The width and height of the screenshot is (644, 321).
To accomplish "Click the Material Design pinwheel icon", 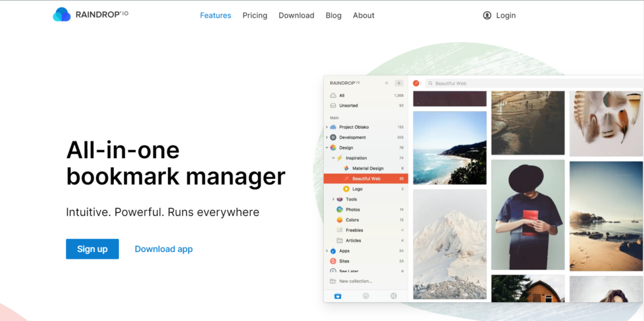I will tap(347, 168).
